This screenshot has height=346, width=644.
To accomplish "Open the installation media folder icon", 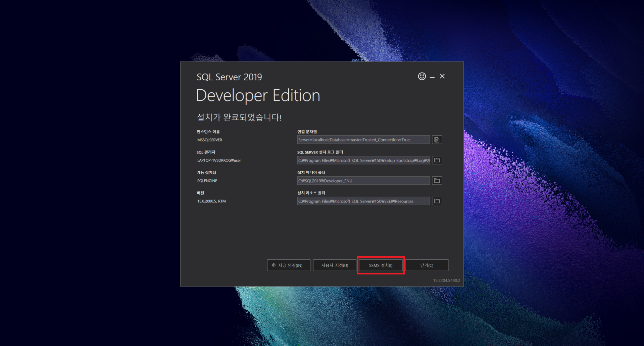I will pos(437,181).
